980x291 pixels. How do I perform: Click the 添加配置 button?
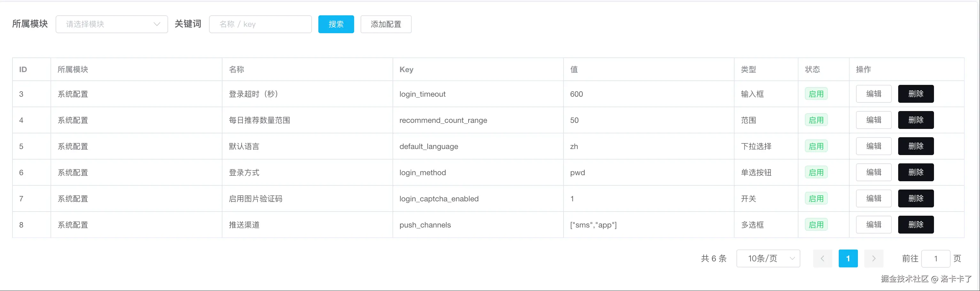(x=386, y=24)
